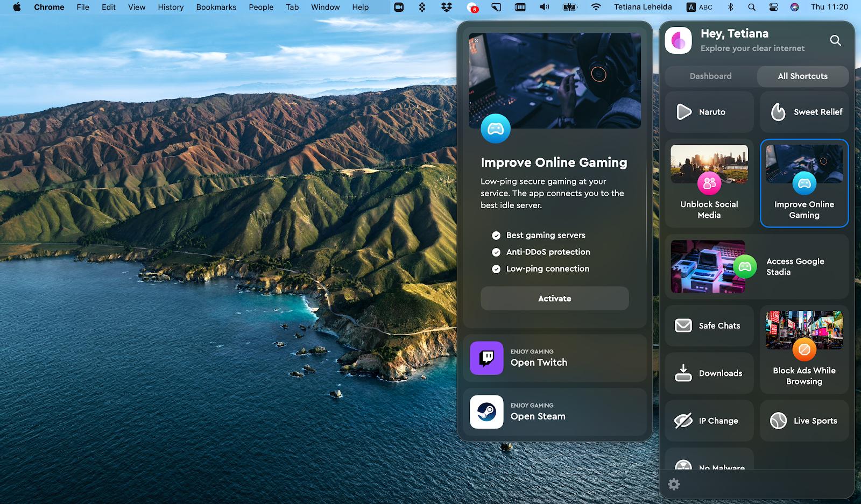Open the History menu
This screenshot has width=861, height=504.
171,7
